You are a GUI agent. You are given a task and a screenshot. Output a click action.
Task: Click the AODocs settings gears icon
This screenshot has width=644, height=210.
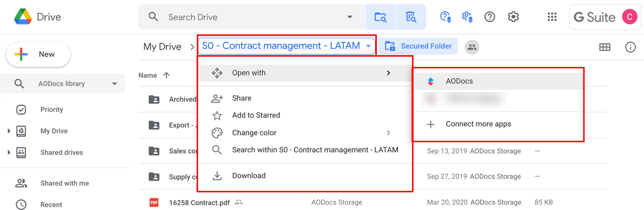click(467, 17)
